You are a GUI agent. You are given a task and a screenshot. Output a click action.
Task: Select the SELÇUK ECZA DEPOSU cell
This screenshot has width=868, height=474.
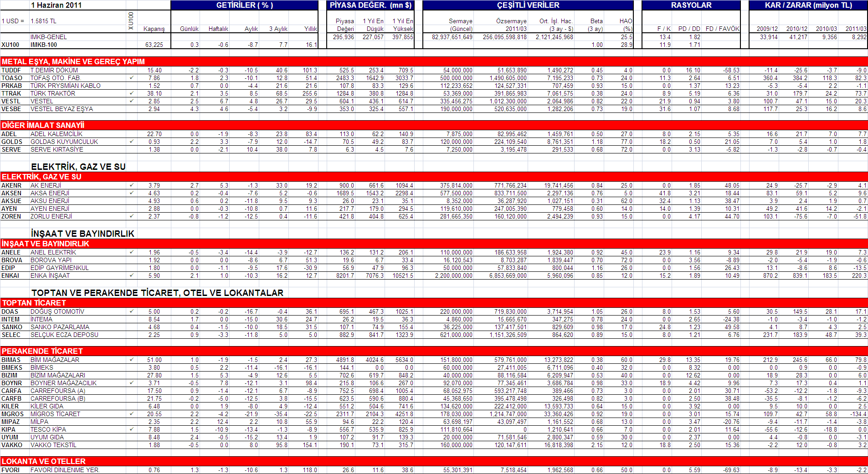[x=64, y=335]
